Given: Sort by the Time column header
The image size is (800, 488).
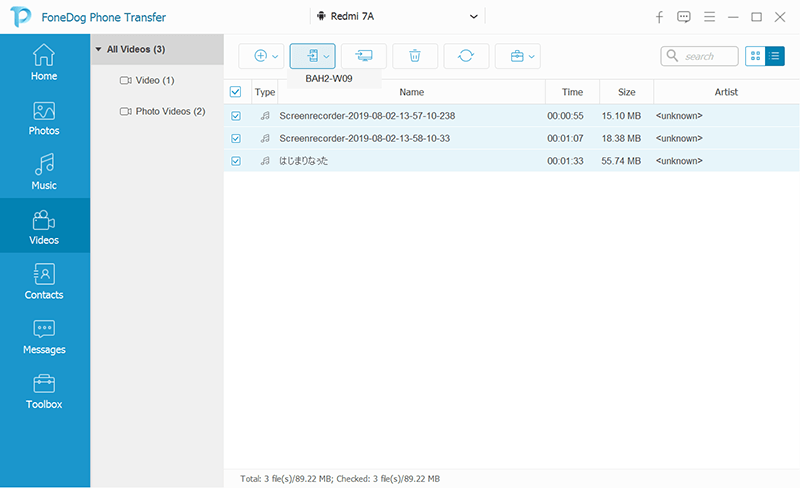Looking at the screenshot, I should (572, 92).
